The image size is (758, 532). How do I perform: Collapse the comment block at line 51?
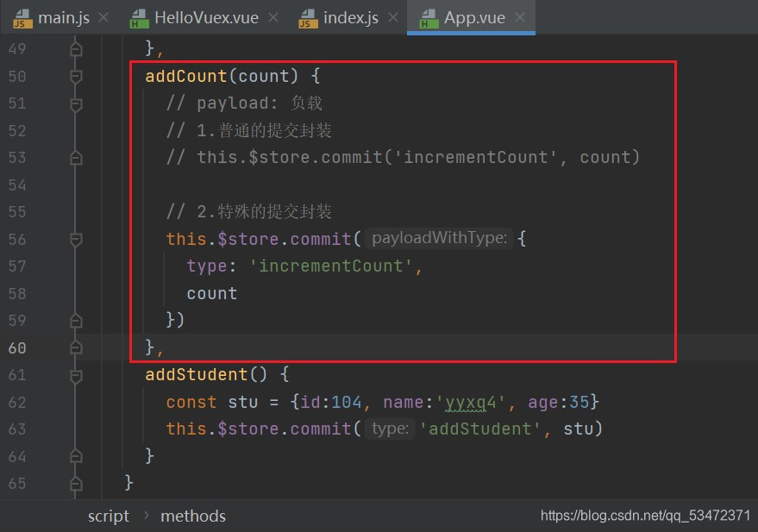(x=76, y=103)
